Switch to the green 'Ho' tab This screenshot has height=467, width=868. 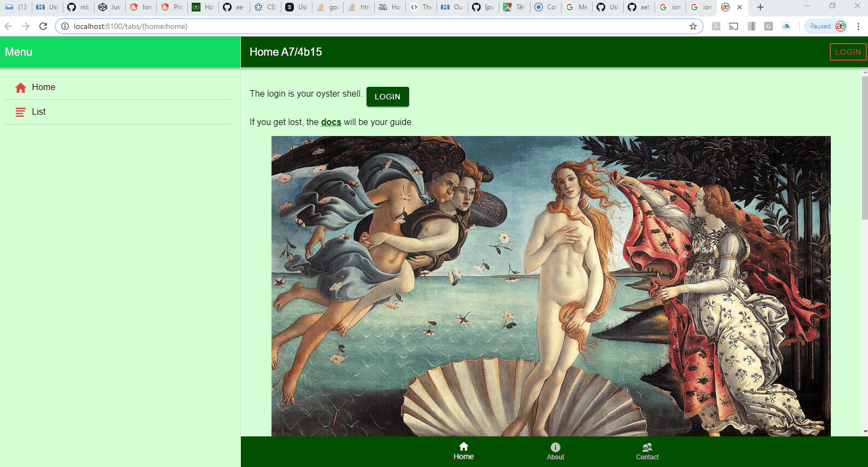pyautogui.click(x=203, y=7)
